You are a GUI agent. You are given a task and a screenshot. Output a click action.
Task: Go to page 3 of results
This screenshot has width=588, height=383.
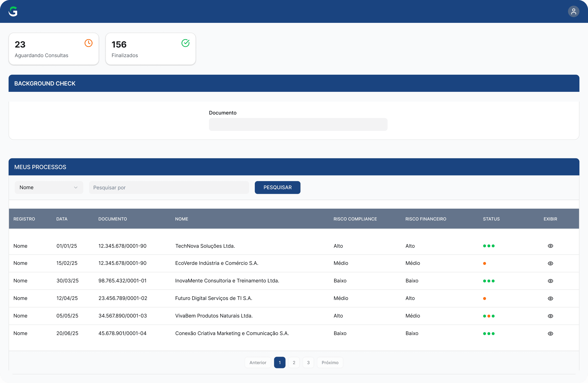(x=308, y=363)
